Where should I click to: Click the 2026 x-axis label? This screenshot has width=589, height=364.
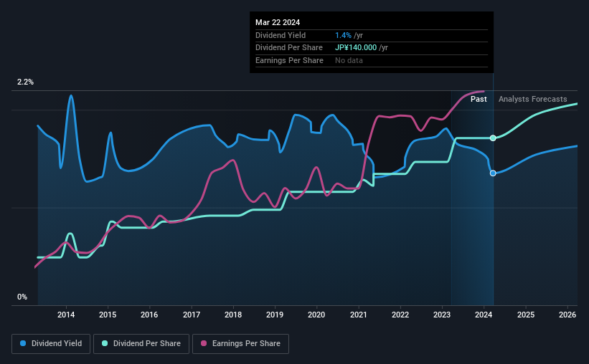(x=567, y=315)
